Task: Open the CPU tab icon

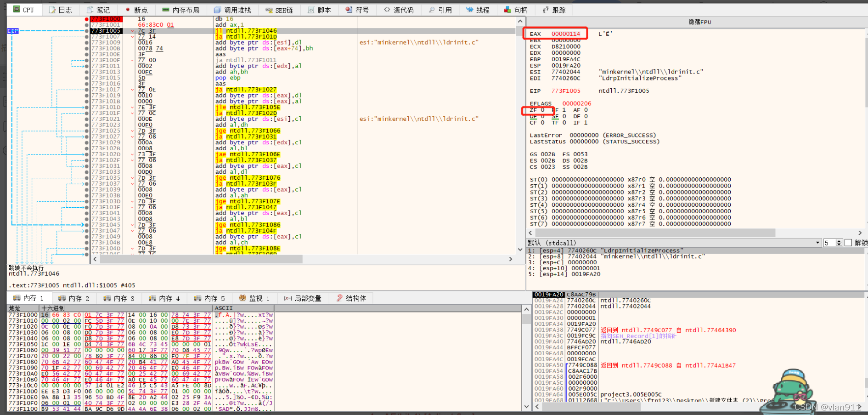Action: [x=17, y=10]
